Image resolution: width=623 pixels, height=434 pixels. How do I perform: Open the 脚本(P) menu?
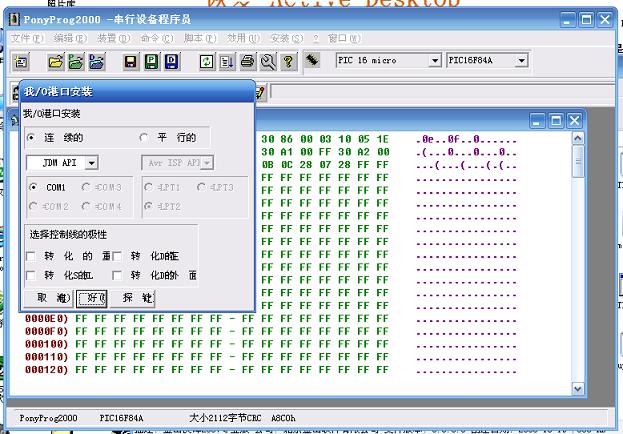[x=200, y=38]
